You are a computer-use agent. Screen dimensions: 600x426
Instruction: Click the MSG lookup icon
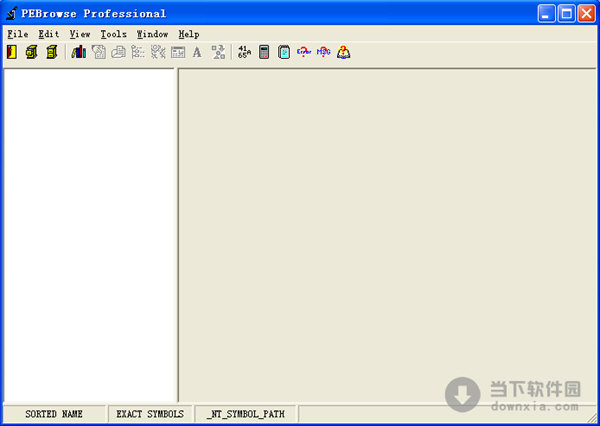tap(324, 52)
